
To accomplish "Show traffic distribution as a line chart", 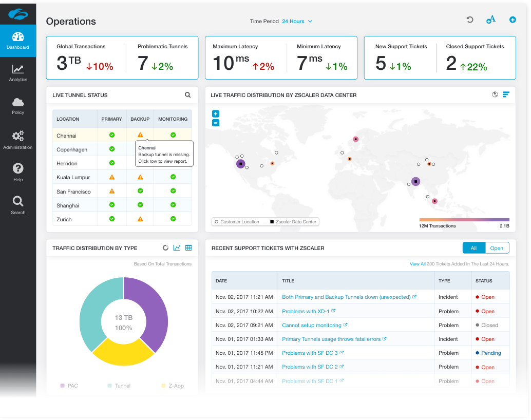I will (177, 248).
